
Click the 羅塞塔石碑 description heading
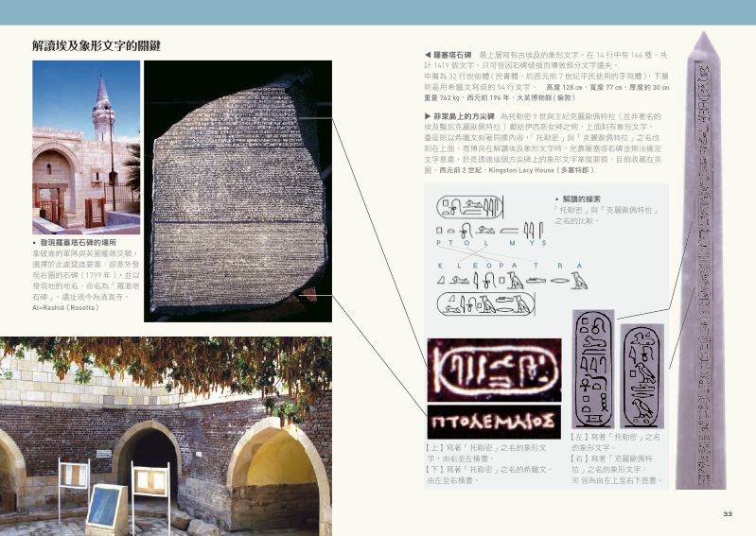(452, 55)
